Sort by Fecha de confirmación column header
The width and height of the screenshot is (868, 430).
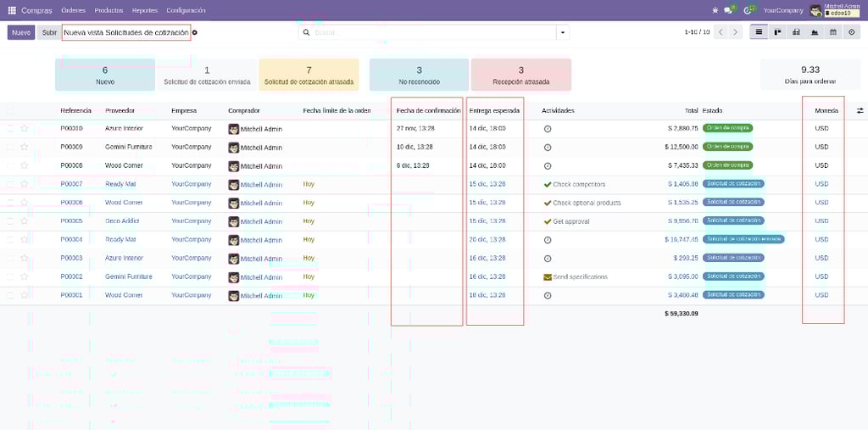429,111
